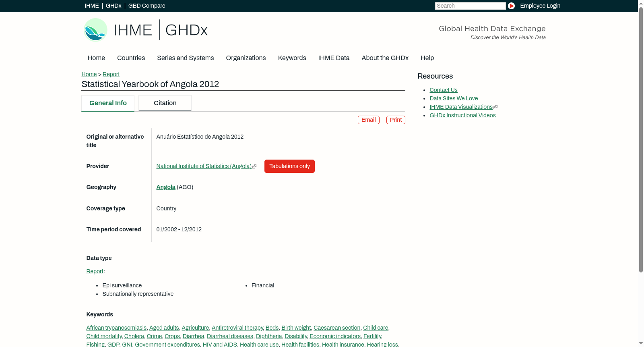Open the Birth weight keyword
Image resolution: width=644 pixels, height=347 pixels.
(x=296, y=328)
